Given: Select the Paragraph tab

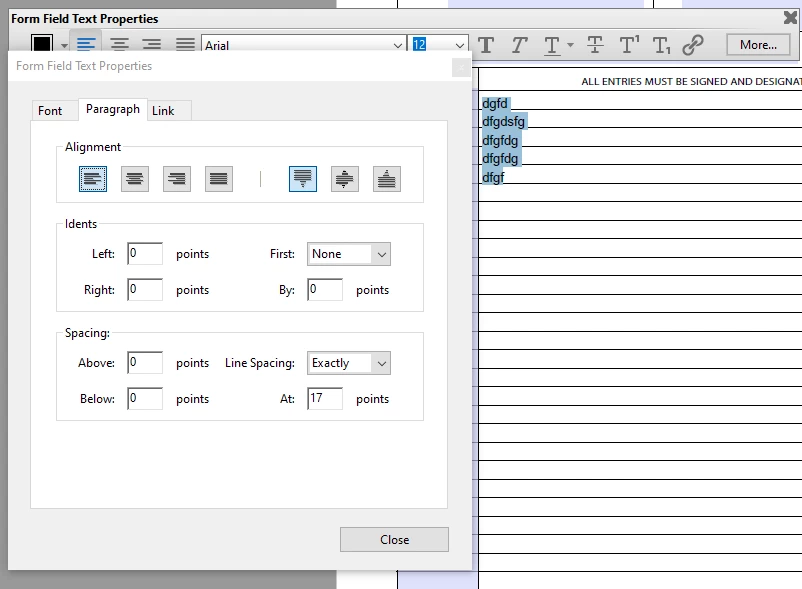Looking at the screenshot, I should 113,109.
